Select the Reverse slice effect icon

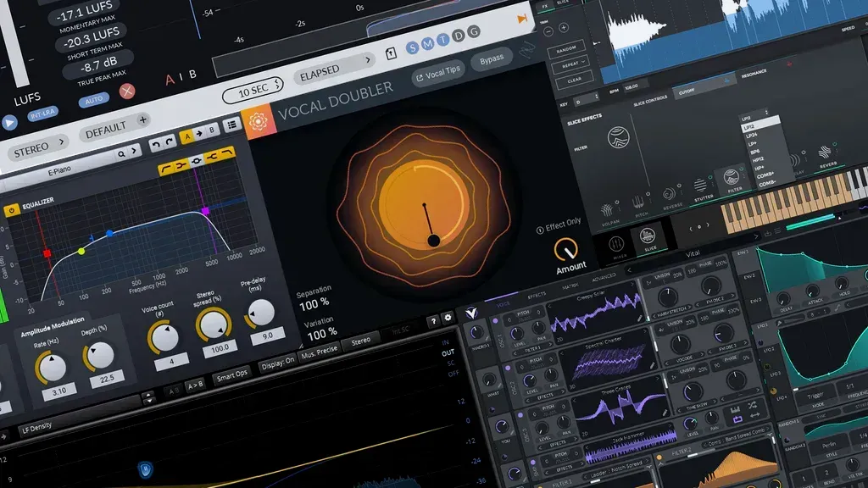click(670, 191)
